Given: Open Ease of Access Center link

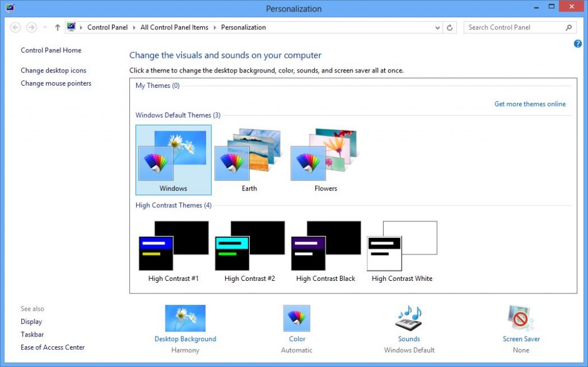Looking at the screenshot, I should pos(53,347).
